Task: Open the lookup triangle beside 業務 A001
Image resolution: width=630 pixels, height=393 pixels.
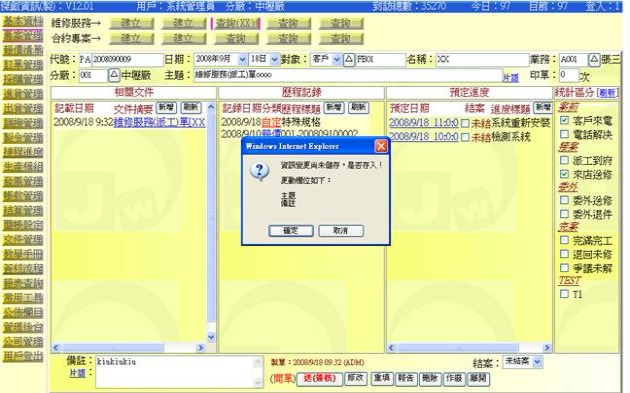Action: click(594, 59)
